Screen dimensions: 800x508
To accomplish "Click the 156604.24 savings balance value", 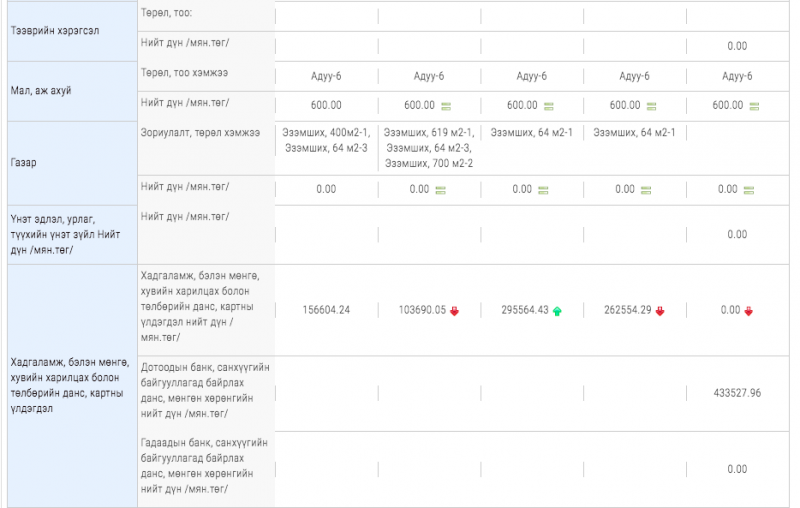I will click(326, 310).
